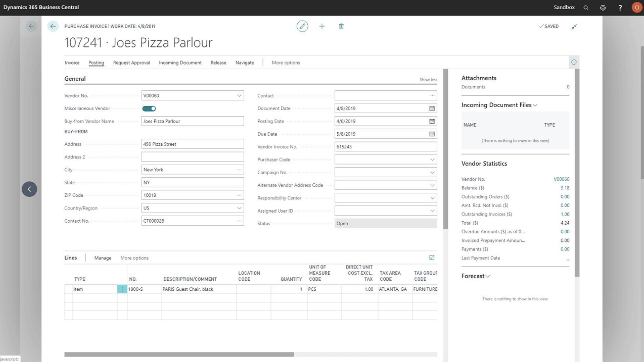Viewport: 644px width, 362px height.
Task: Select the ATLANTA, GA tax area cell
Action: pyautogui.click(x=395, y=289)
